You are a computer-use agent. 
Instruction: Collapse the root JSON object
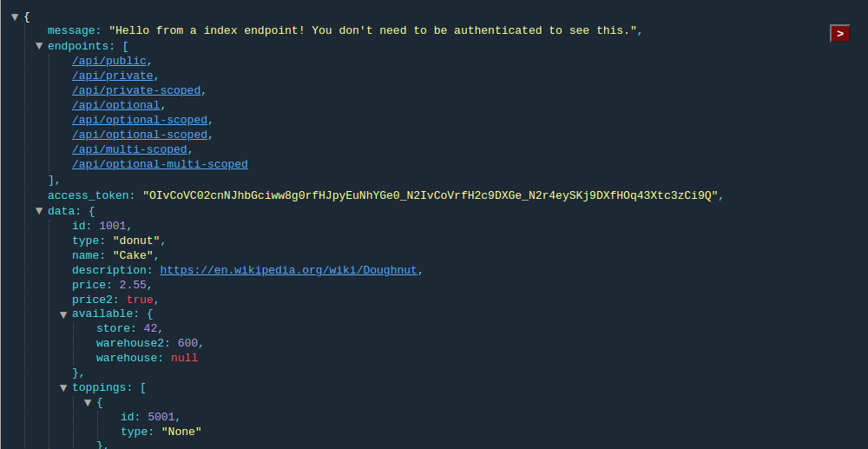[x=15, y=17]
